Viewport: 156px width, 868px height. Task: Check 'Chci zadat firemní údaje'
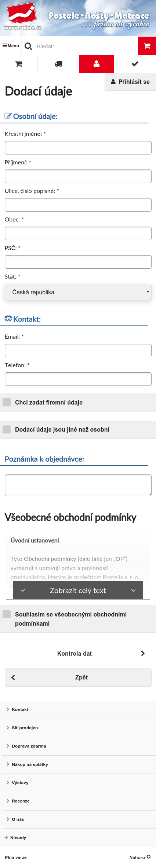7,402
